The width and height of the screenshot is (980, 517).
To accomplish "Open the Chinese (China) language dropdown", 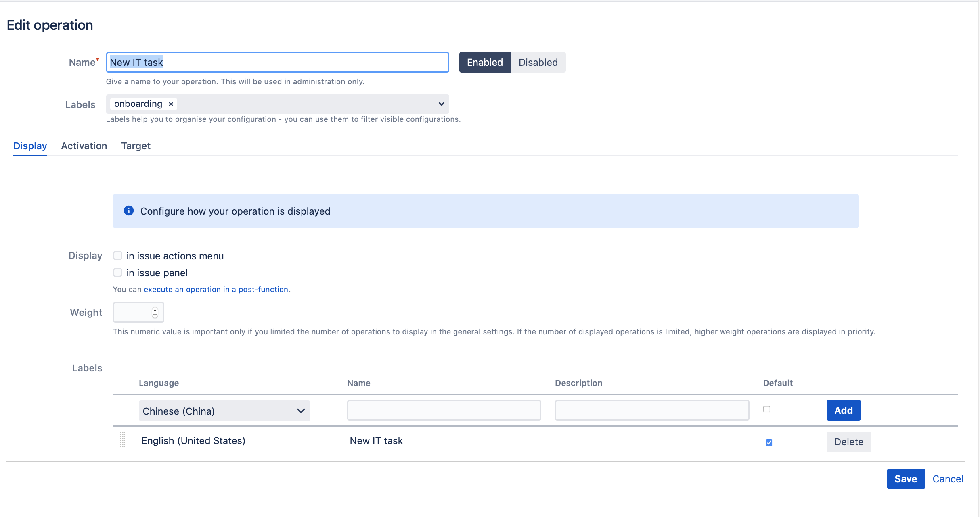I will [224, 411].
